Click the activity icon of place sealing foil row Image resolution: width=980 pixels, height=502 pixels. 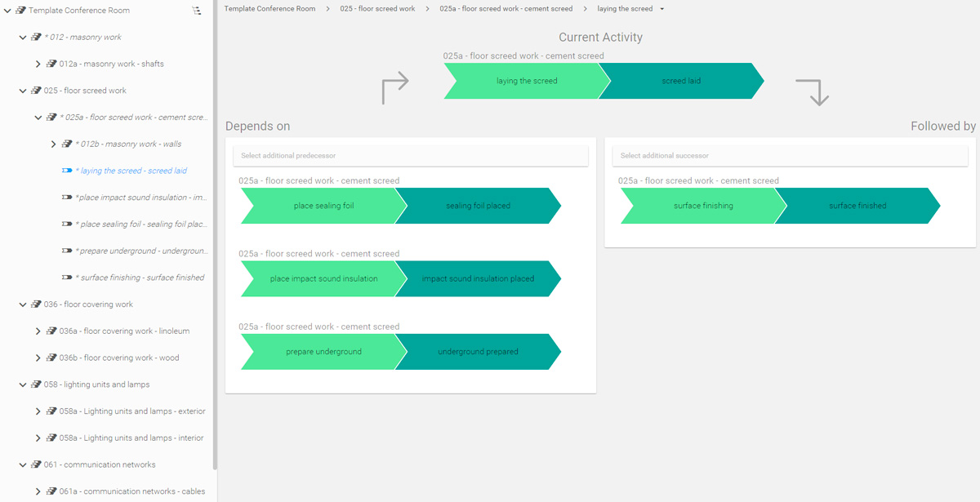(x=67, y=224)
